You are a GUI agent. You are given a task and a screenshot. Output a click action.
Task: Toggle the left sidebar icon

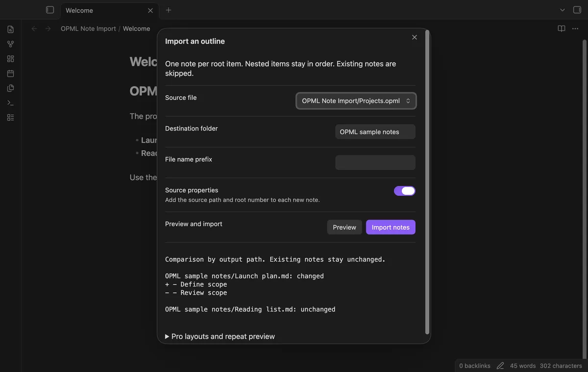pos(50,10)
